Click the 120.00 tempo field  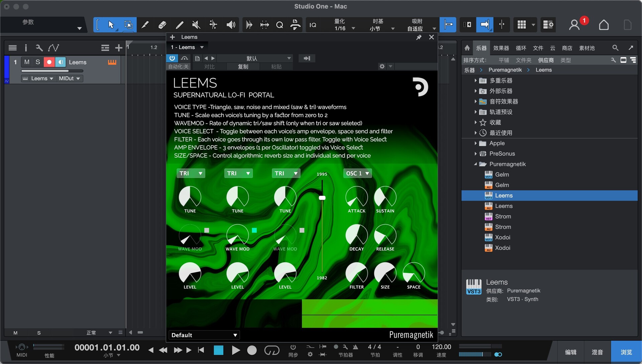[x=441, y=347]
